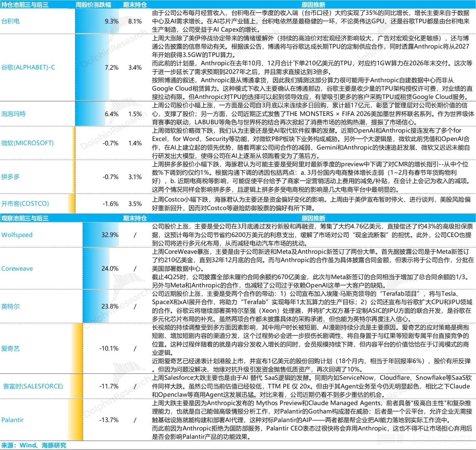The image size is (476, 450).
Task: Open the Wolfspeed entry
Action: coord(17,235)
